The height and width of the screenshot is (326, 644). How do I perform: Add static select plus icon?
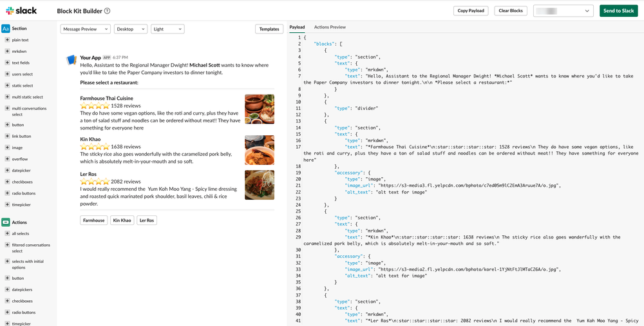pyautogui.click(x=7, y=86)
